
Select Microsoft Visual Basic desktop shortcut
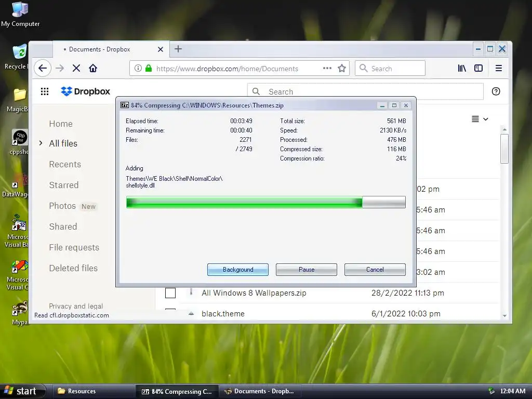tap(17, 231)
